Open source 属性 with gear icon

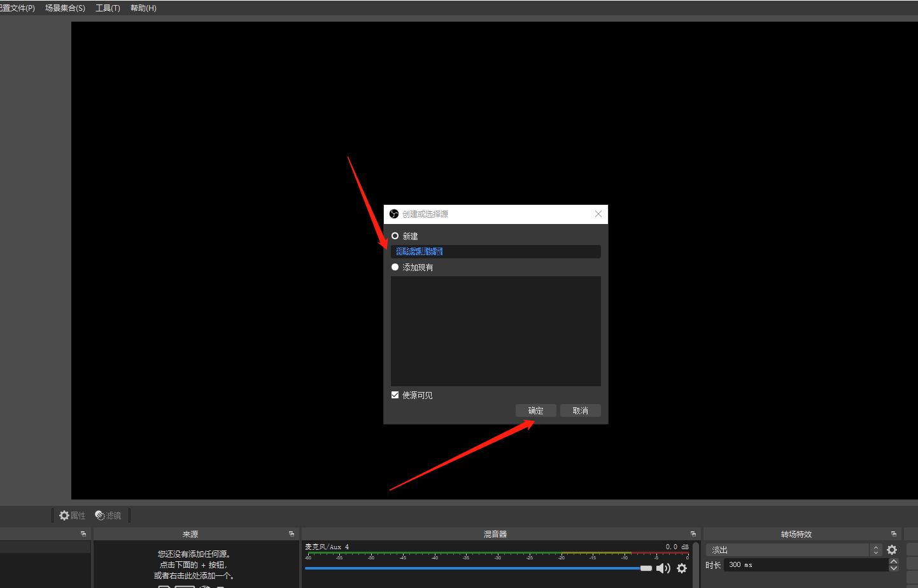72,515
